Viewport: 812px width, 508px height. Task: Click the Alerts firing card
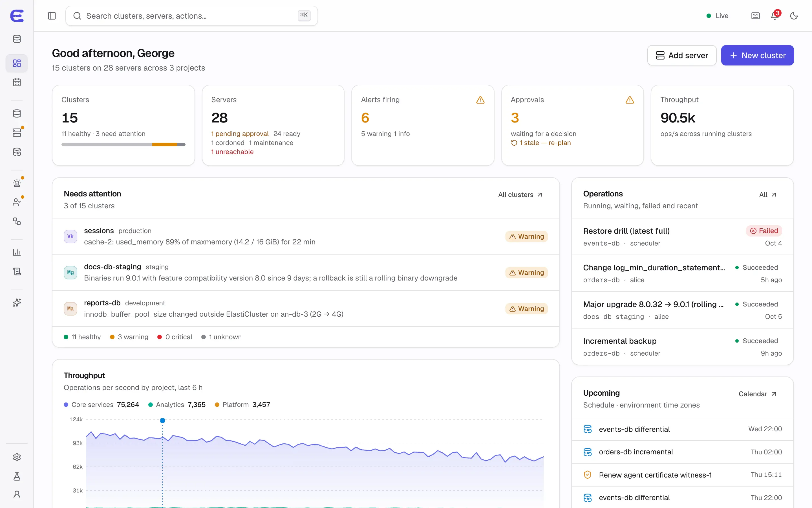coord(423,125)
